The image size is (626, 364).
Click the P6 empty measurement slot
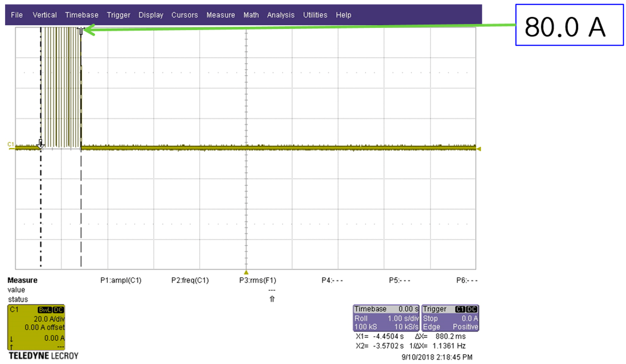point(467,280)
